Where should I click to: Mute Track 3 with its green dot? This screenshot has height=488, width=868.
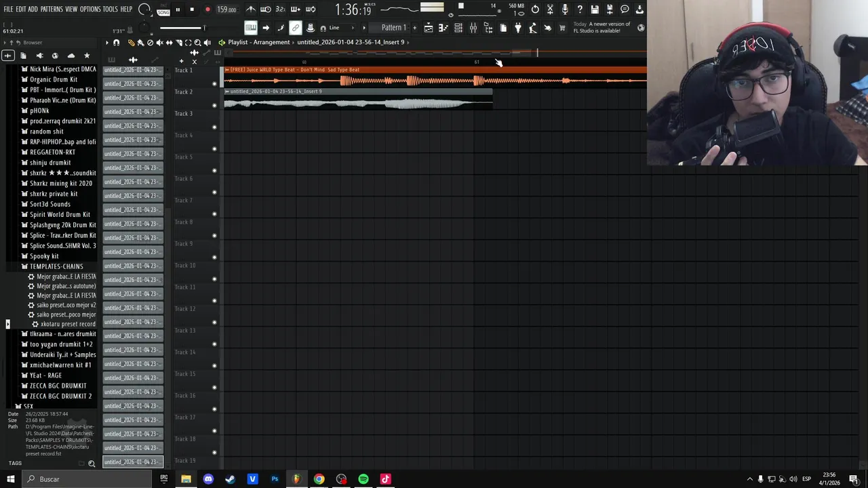click(214, 127)
